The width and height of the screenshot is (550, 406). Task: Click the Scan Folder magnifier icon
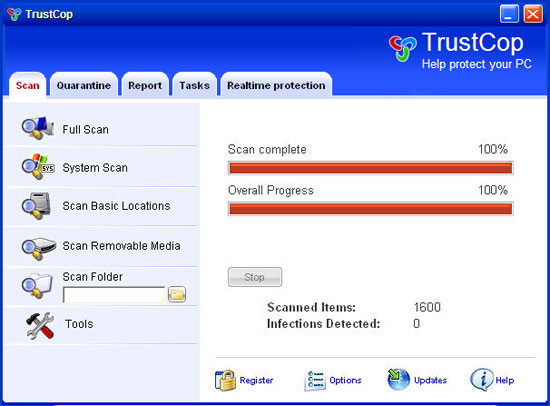coord(37,285)
